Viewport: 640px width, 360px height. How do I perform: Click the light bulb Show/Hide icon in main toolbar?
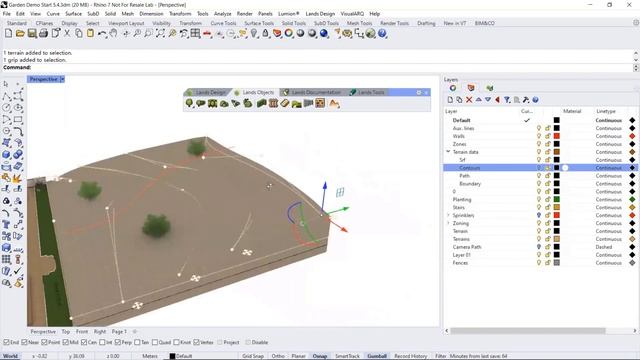pos(254,33)
